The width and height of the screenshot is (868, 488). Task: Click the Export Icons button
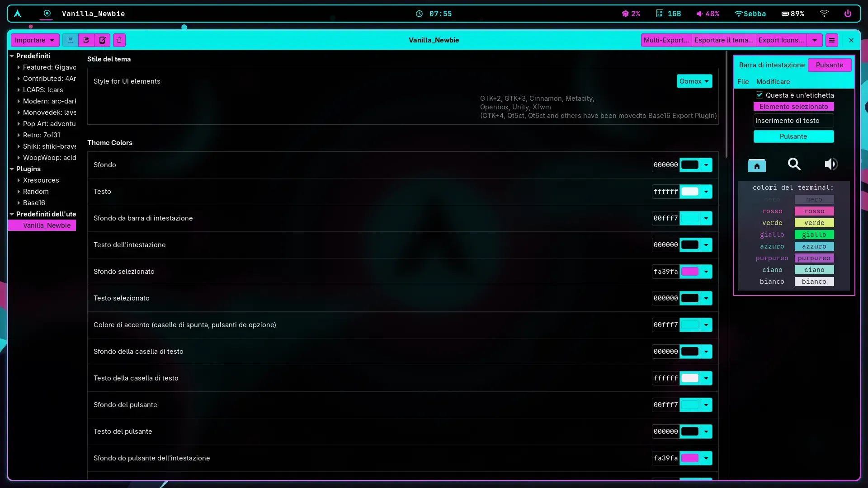781,40
